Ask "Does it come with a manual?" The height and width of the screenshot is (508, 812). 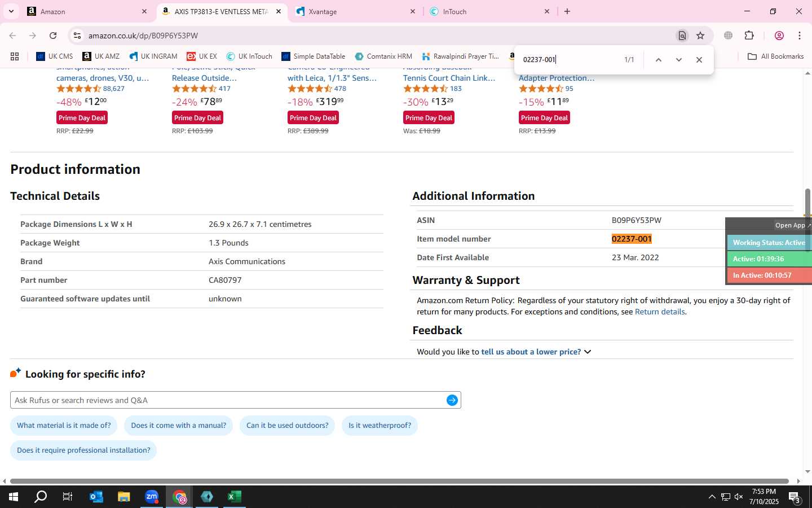(x=178, y=426)
